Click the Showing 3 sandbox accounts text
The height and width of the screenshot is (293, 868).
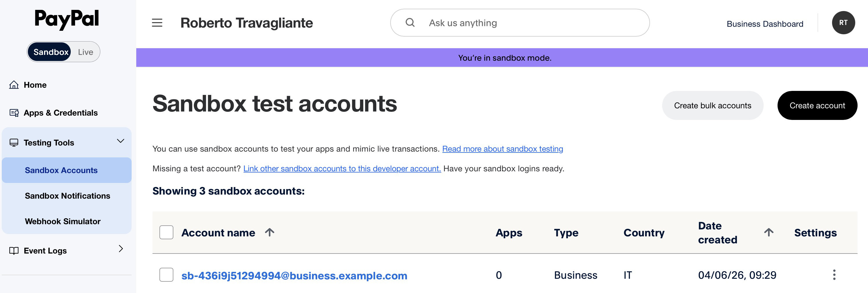[228, 191]
